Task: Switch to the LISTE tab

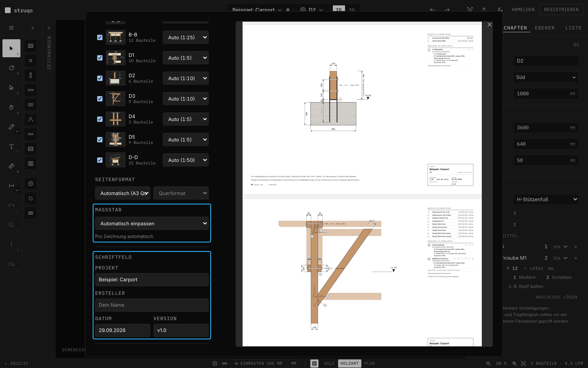Action: click(x=574, y=28)
